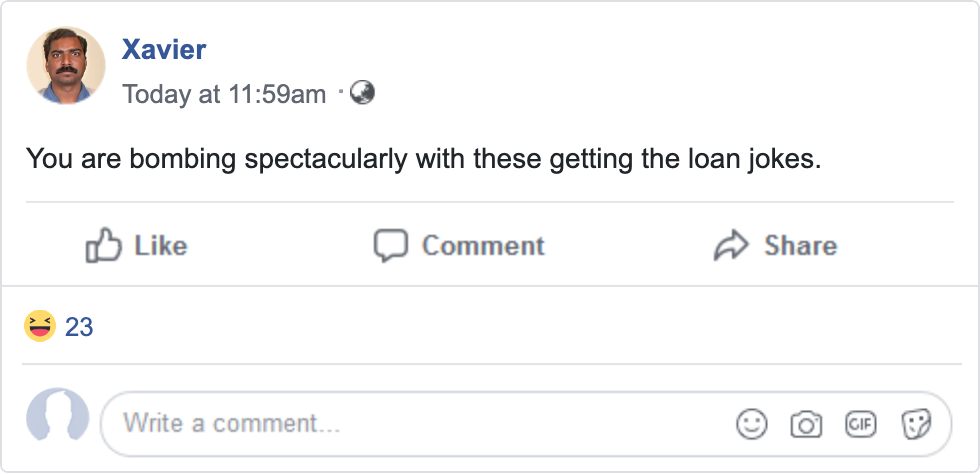
Task: Click the speech bubble Comment icon
Action: click(x=391, y=245)
